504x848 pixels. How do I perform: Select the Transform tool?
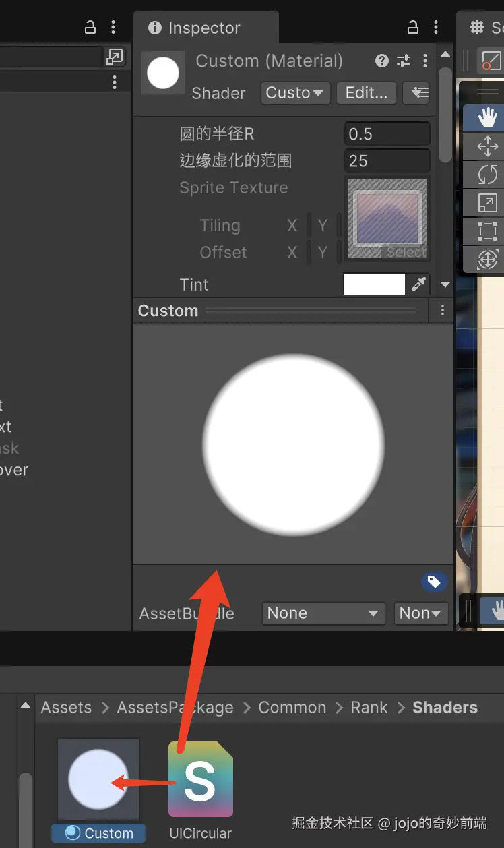[x=486, y=259]
